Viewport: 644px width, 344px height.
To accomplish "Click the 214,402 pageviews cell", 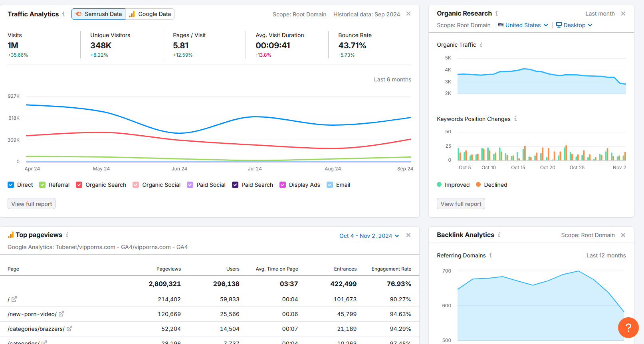I will pos(169,299).
